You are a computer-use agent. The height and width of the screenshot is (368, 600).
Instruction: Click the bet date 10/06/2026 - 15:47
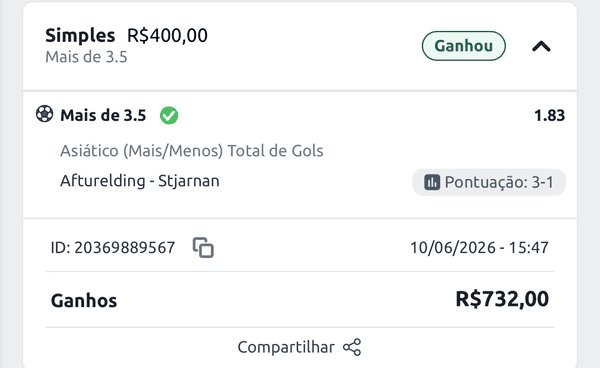[479, 248]
